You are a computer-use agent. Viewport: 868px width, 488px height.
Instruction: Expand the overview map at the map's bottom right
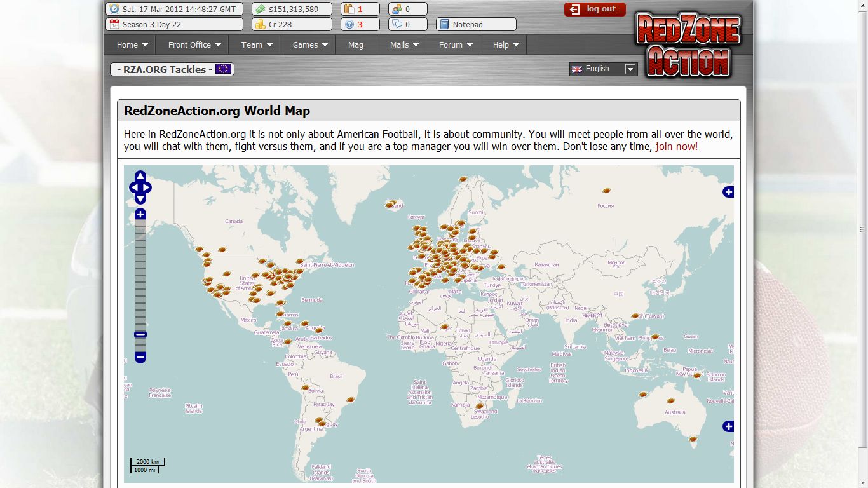click(728, 426)
